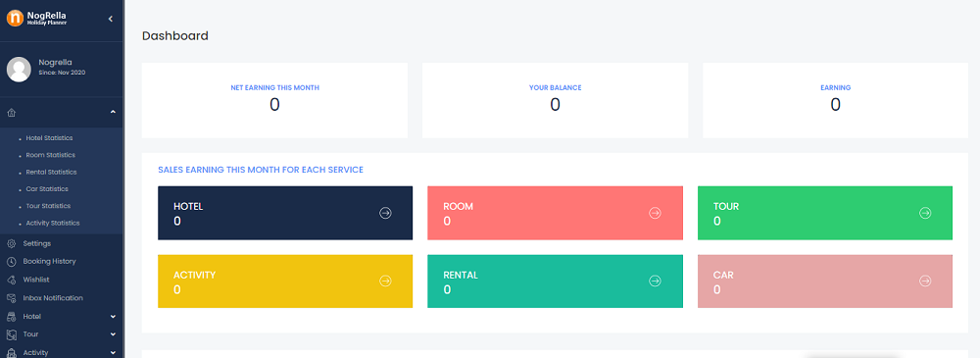This screenshot has width=980, height=358.
Task: Click the NogRella Holiday Planner brand text
Action: click(x=47, y=18)
